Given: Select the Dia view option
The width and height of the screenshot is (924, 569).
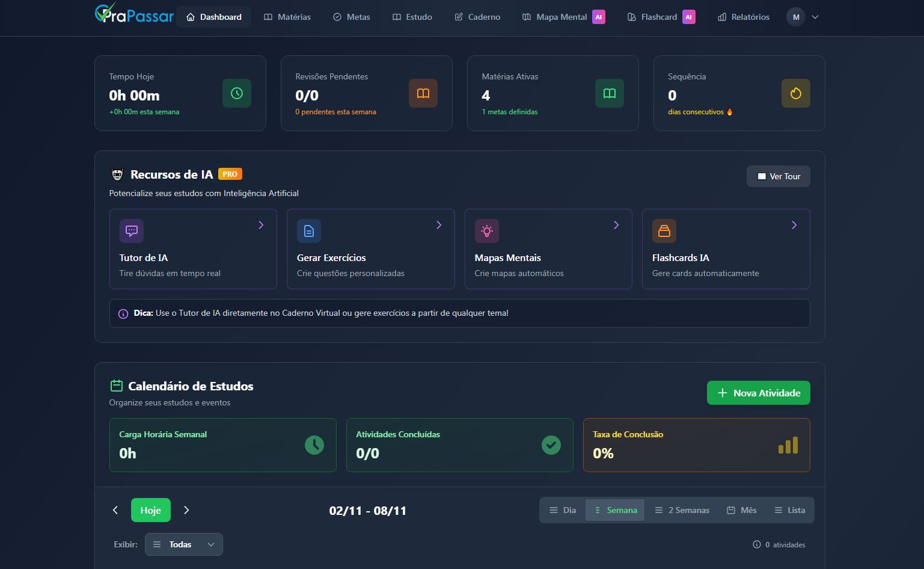Looking at the screenshot, I should pos(562,509).
